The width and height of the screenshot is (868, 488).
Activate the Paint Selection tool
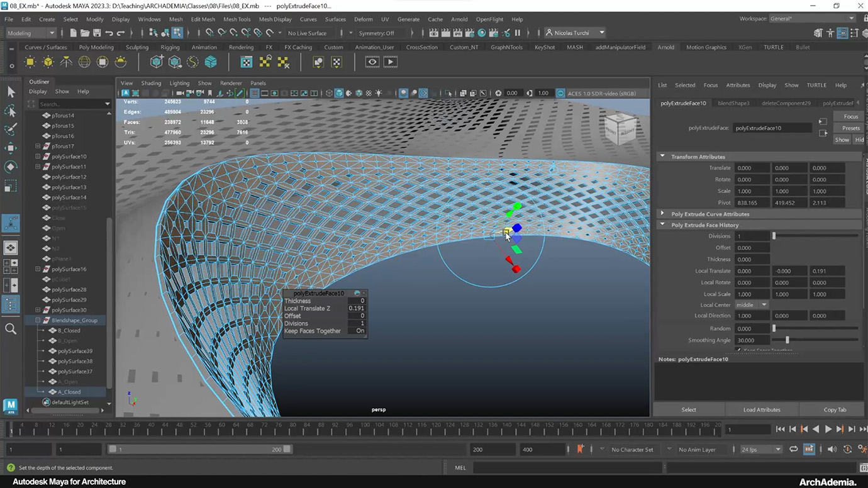[x=11, y=129]
